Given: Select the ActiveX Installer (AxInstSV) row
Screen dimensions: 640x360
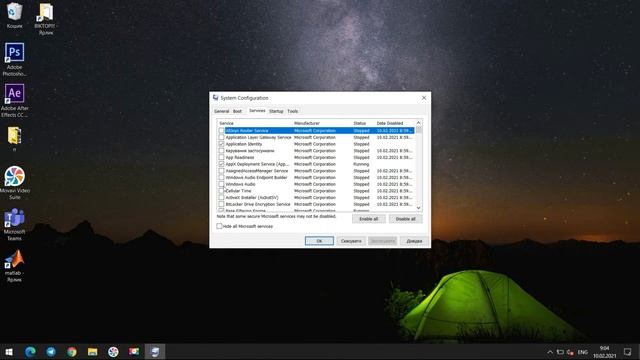Looking at the screenshot, I should [x=316, y=198].
